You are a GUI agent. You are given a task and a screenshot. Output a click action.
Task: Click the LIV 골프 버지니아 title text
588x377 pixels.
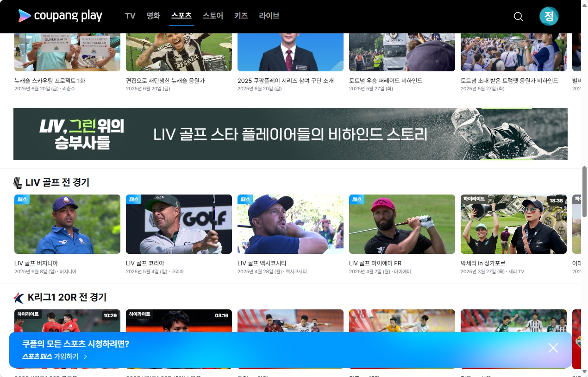coord(36,263)
